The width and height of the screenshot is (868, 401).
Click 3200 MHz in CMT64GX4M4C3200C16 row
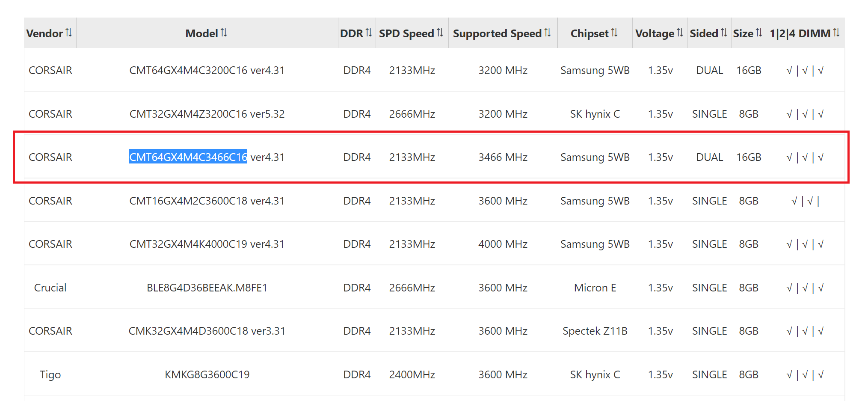pyautogui.click(x=503, y=70)
